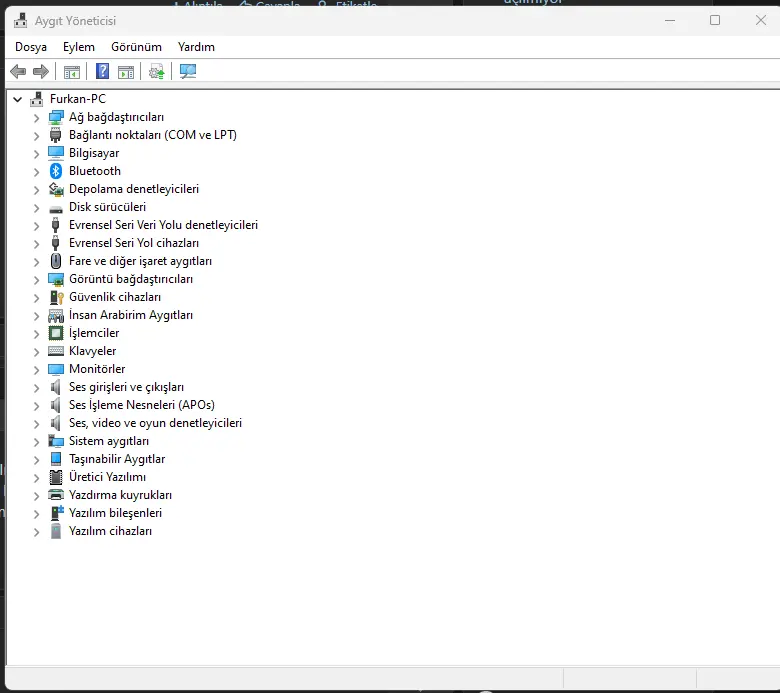
Task: Click the Ağ bağdaştırıcıları network icon
Action: [x=56, y=117]
